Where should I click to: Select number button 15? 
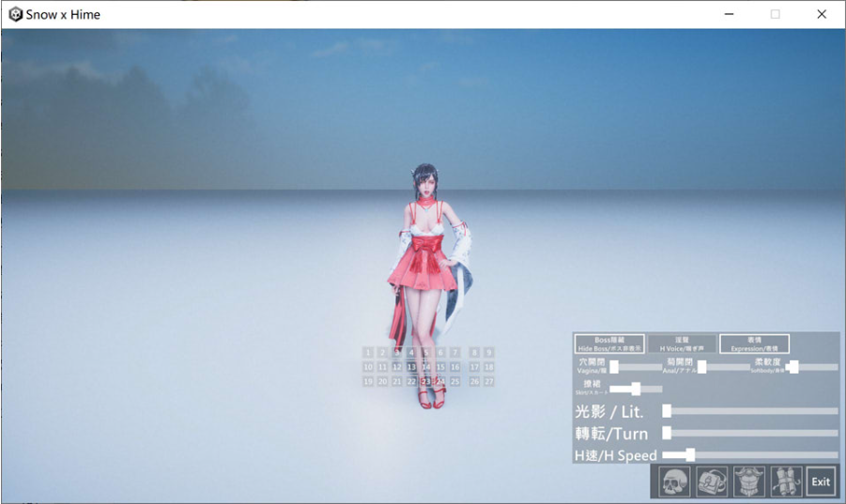(x=440, y=367)
